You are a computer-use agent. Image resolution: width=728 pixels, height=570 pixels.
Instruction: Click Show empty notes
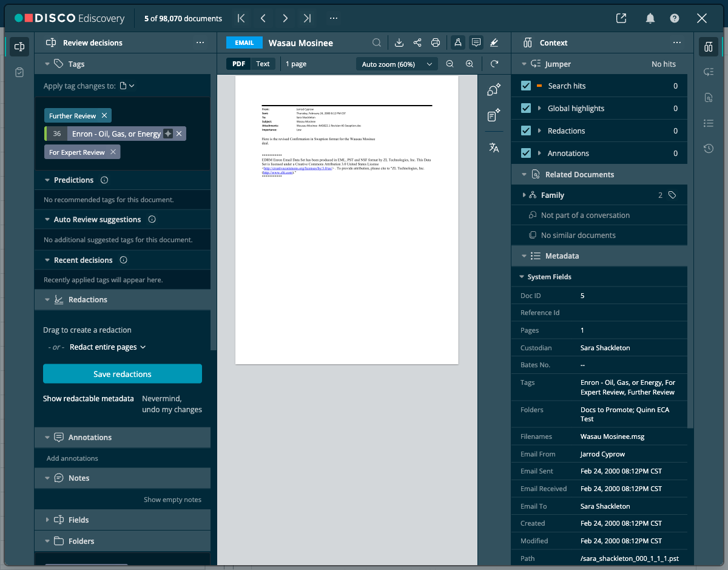(172, 500)
